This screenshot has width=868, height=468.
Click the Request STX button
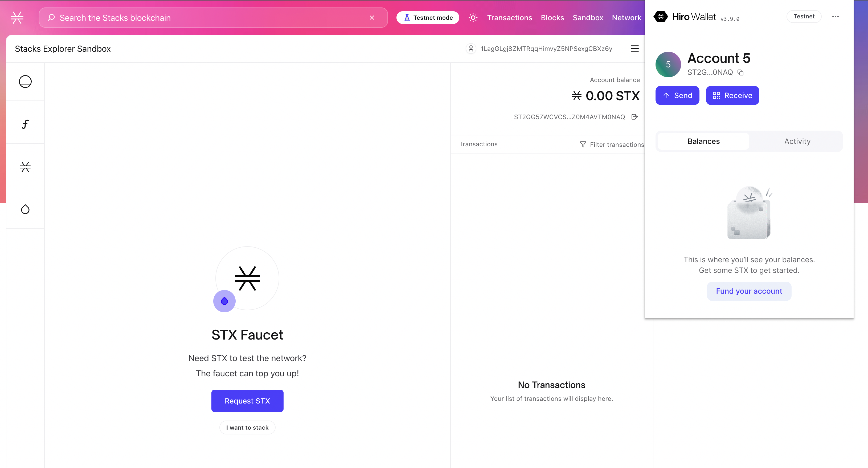tap(247, 401)
